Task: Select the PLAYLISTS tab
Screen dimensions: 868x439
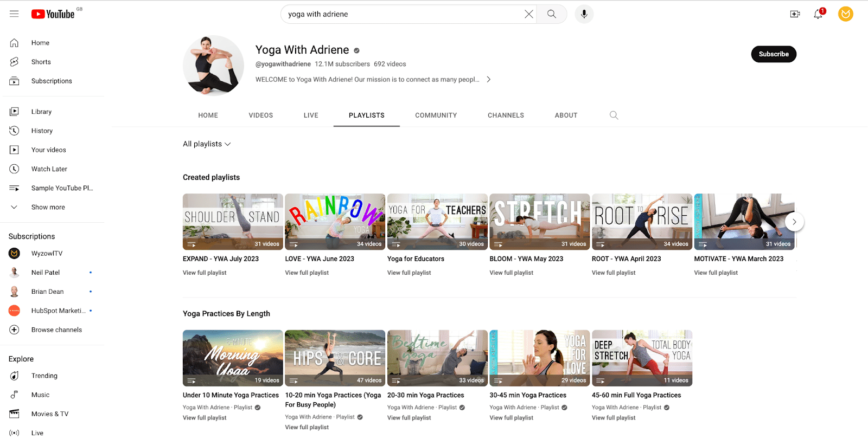Action: (x=367, y=115)
